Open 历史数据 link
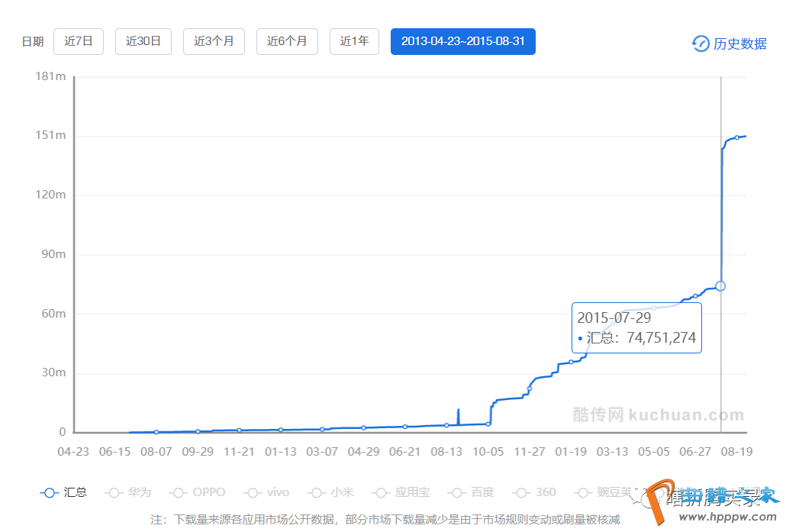 click(x=739, y=44)
